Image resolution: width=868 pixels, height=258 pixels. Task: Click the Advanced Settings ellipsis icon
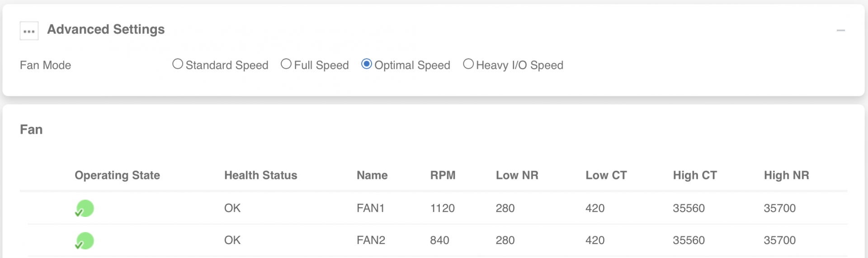coord(29,31)
